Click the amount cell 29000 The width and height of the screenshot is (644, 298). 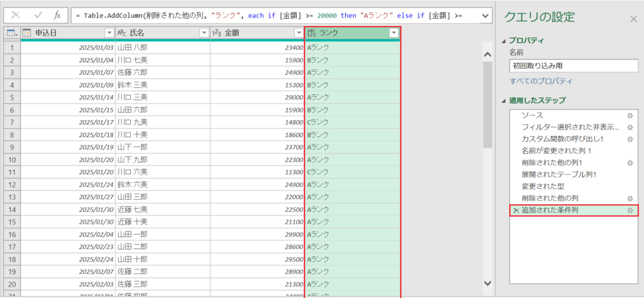[x=257, y=97]
